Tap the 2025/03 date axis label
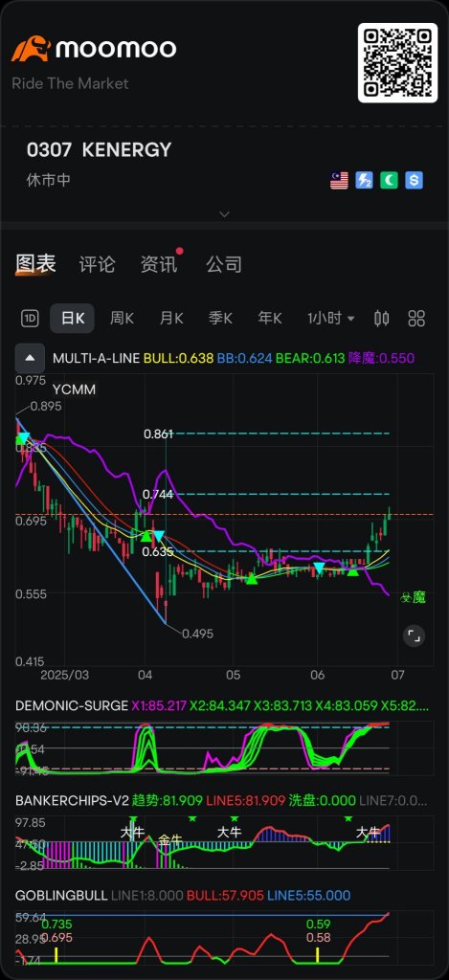This screenshot has width=449, height=980. [64, 676]
